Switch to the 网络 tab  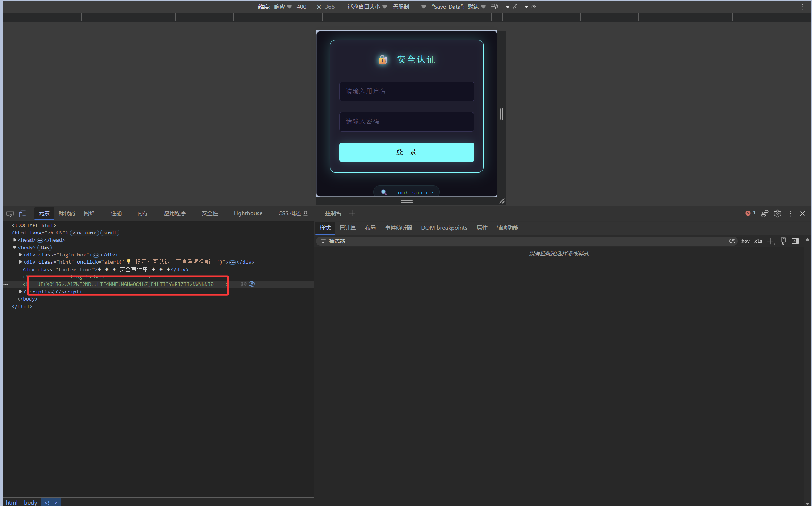[x=89, y=213]
